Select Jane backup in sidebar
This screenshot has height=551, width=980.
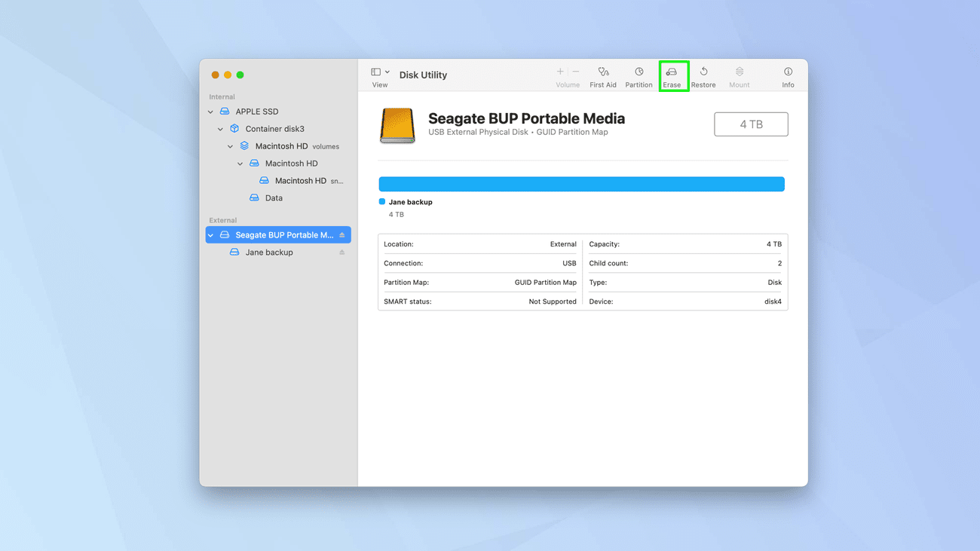pyautogui.click(x=269, y=253)
